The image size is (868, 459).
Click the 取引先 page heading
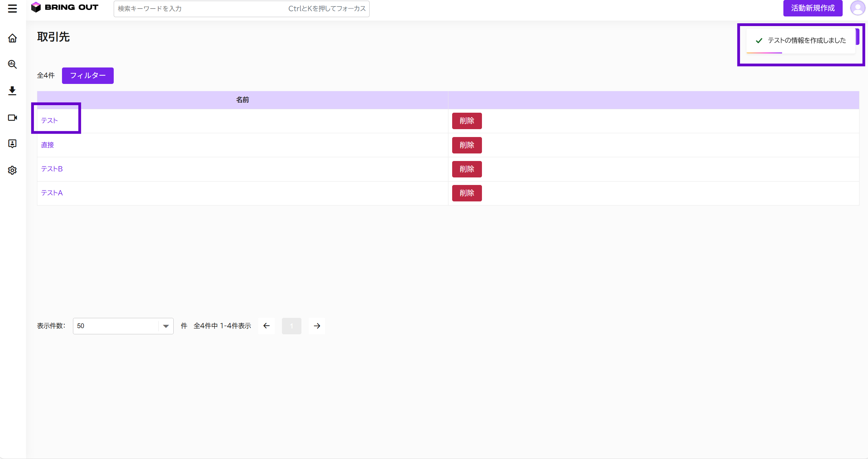coord(53,37)
